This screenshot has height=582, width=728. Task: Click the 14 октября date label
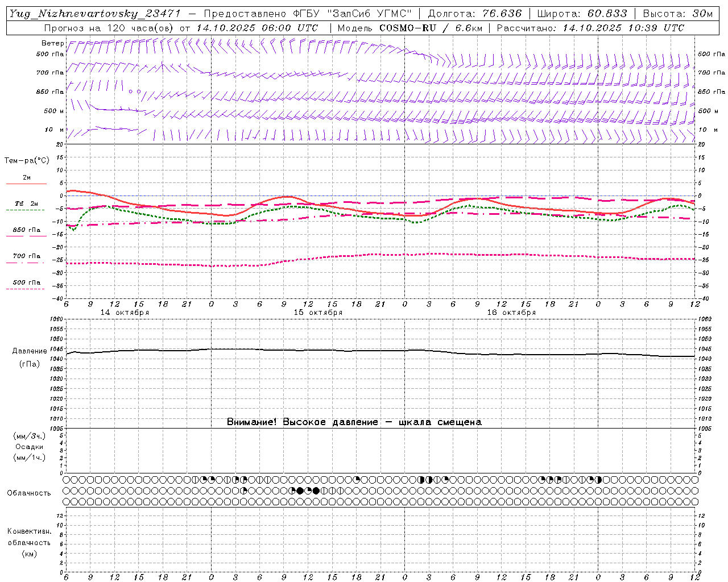tap(125, 313)
